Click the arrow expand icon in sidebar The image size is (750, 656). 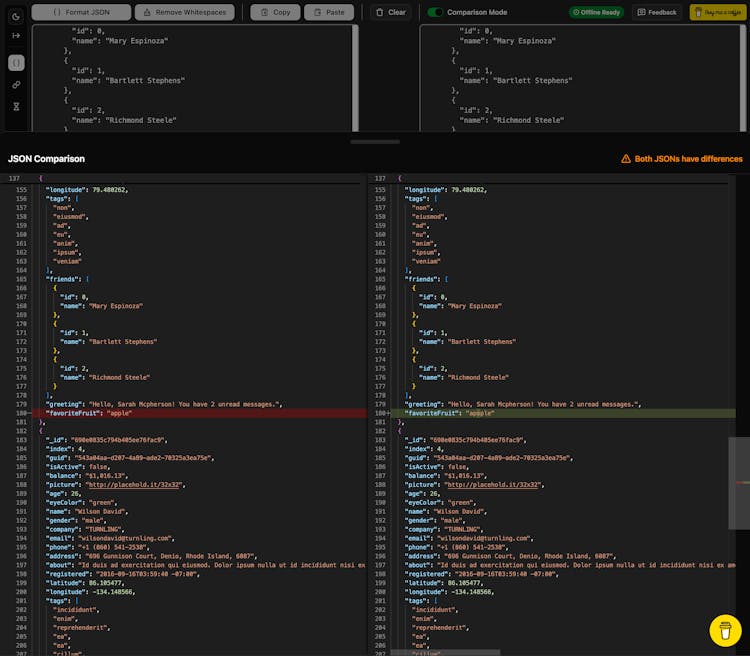[x=16, y=35]
